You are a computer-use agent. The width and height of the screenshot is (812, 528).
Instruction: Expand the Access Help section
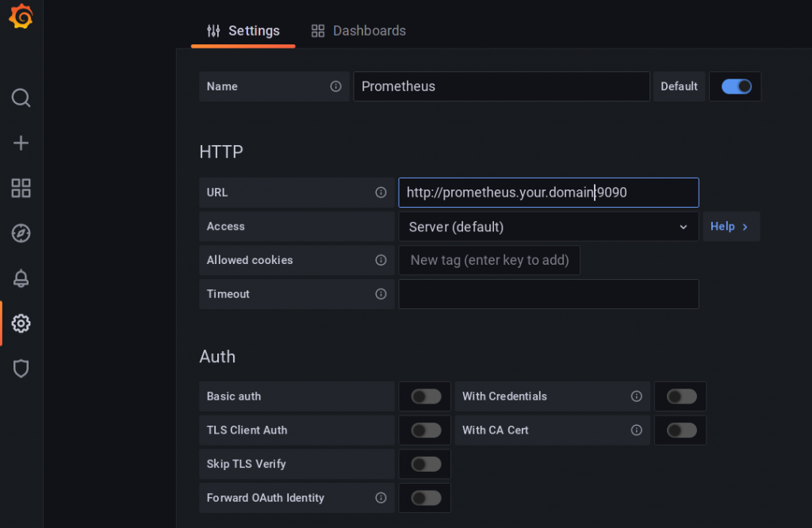click(730, 227)
